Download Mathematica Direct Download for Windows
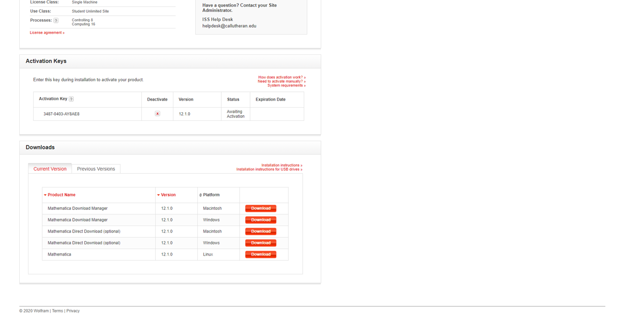This screenshot has width=644, height=317. click(x=260, y=243)
